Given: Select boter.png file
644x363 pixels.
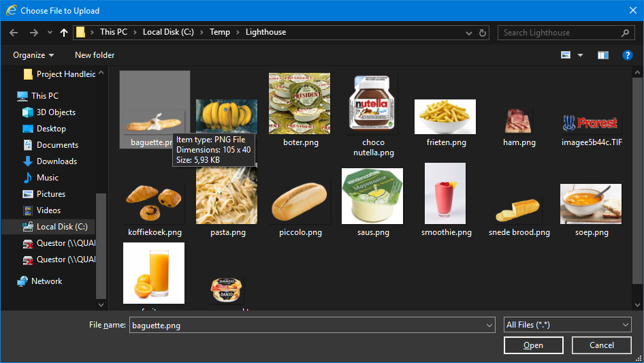Looking at the screenshot, I should [x=300, y=110].
